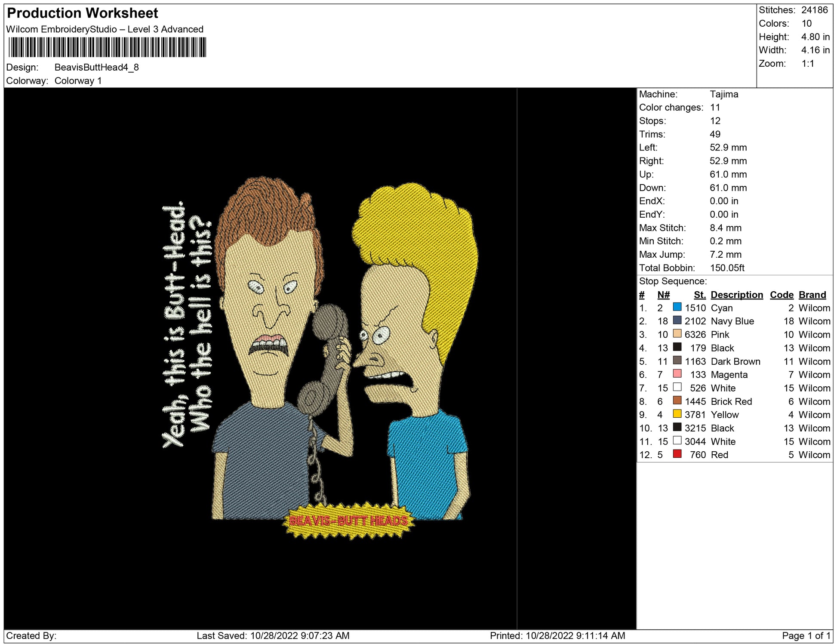
Task: Click the barcode under the worksheet title
Action: (107, 47)
